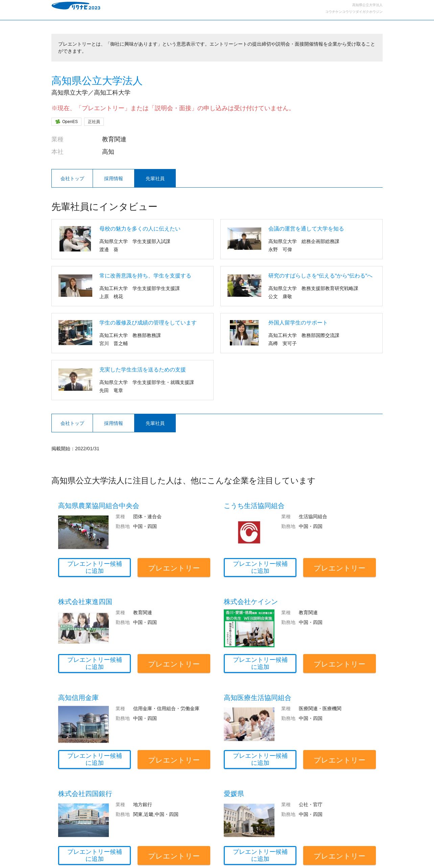Open 高知信用金庫 company link
Screen dimensions: 434x868
(x=78, y=698)
